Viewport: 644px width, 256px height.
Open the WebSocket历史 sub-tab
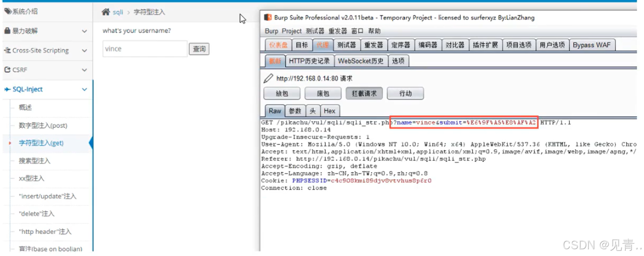coord(361,61)
